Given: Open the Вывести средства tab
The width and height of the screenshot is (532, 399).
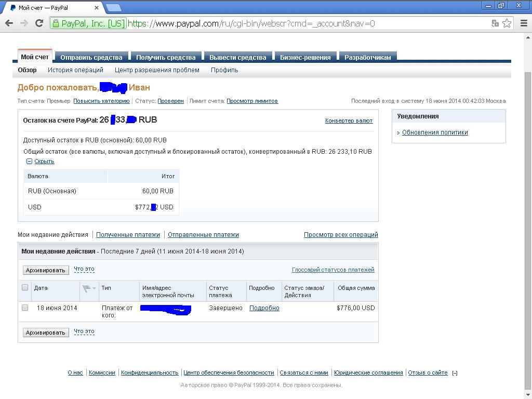Looking at the screenshot, I should [x=238, y=57].
